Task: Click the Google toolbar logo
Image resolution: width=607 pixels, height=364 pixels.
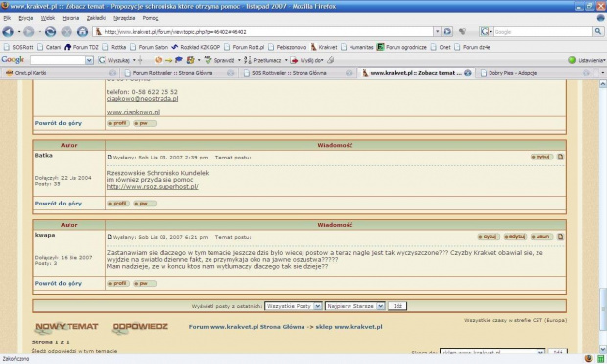Action: pos(13,60)
